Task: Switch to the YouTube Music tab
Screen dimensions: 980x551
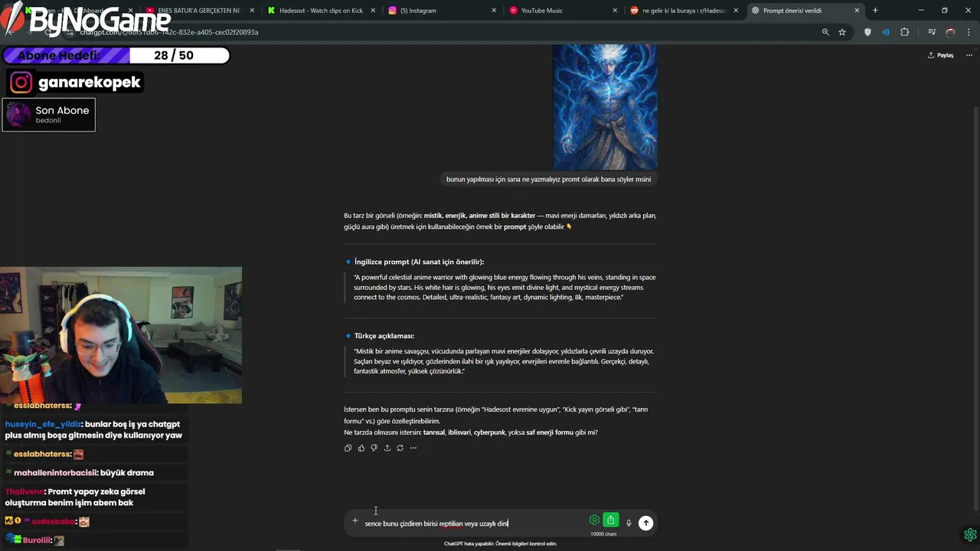Action: 563,11
